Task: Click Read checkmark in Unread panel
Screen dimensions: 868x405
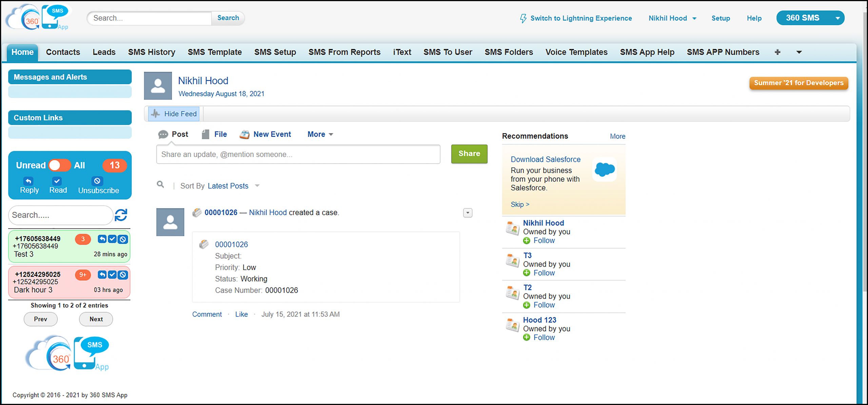Action: click(x=57, y=181)
